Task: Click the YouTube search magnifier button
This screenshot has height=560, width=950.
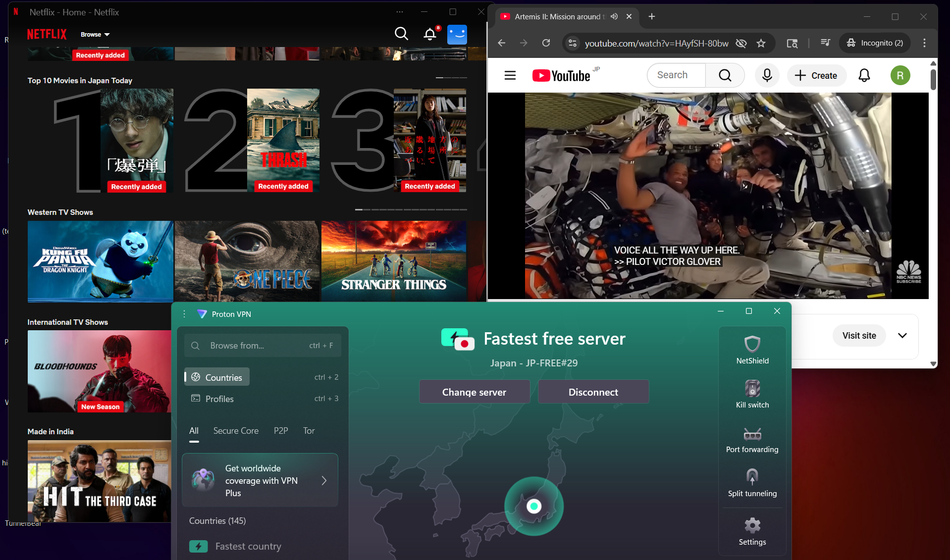Action: point(725,75)
